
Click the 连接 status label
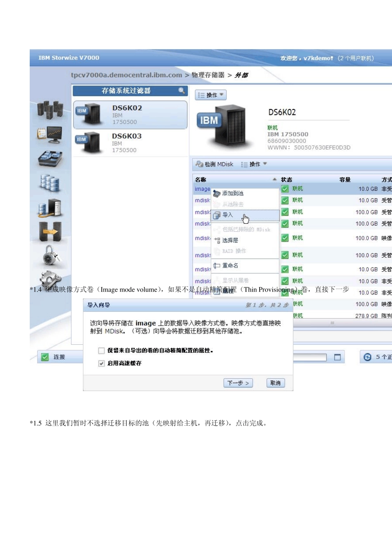pos(59,357)
